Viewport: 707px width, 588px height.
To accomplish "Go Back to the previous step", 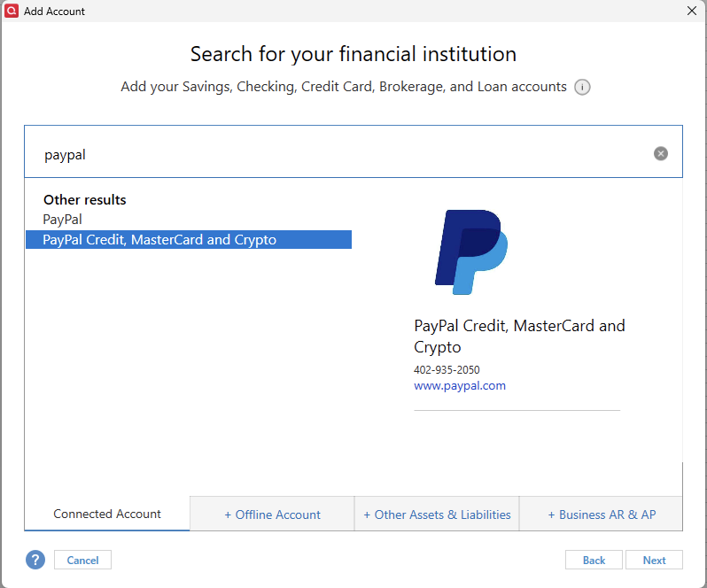I will 594,560.
